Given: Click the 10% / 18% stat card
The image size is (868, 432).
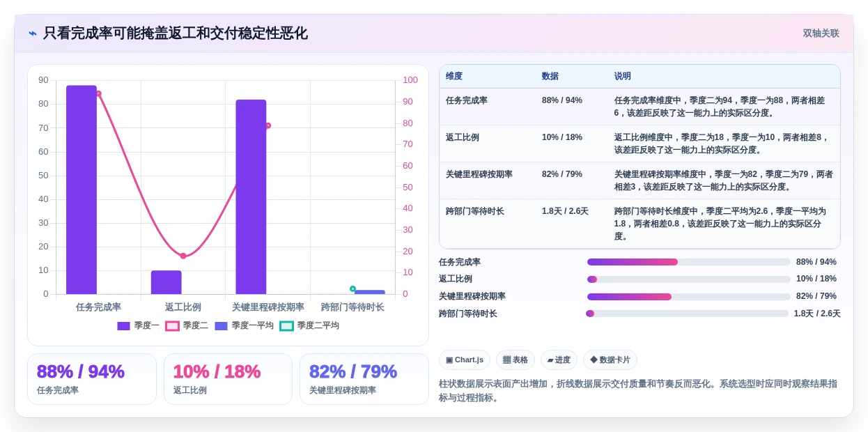Looking at the screenshot, I should [x=228, y=379].
